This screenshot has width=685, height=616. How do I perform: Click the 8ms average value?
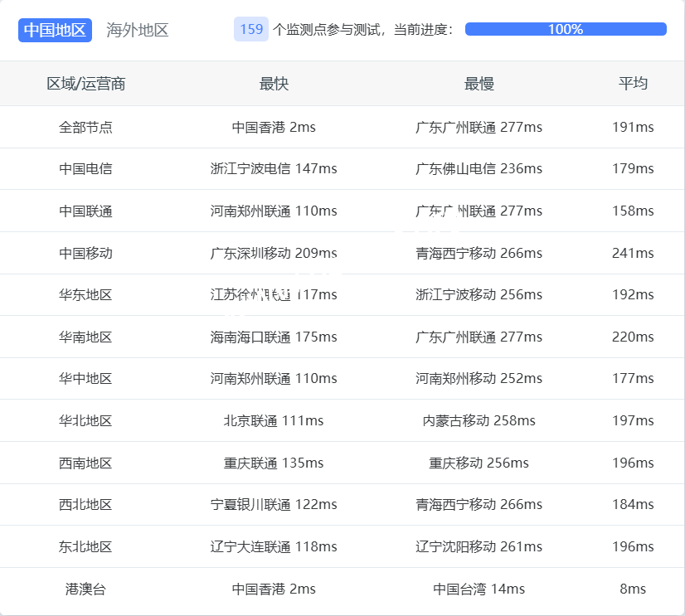click(633, 589)
